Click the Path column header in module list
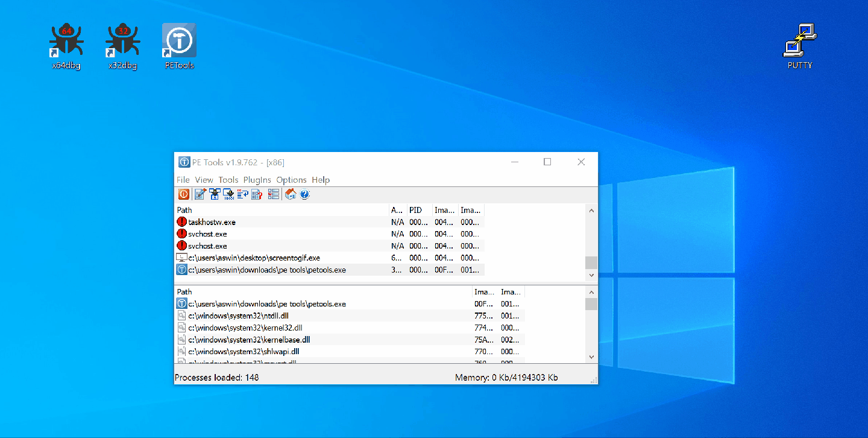 pos(184,292)
